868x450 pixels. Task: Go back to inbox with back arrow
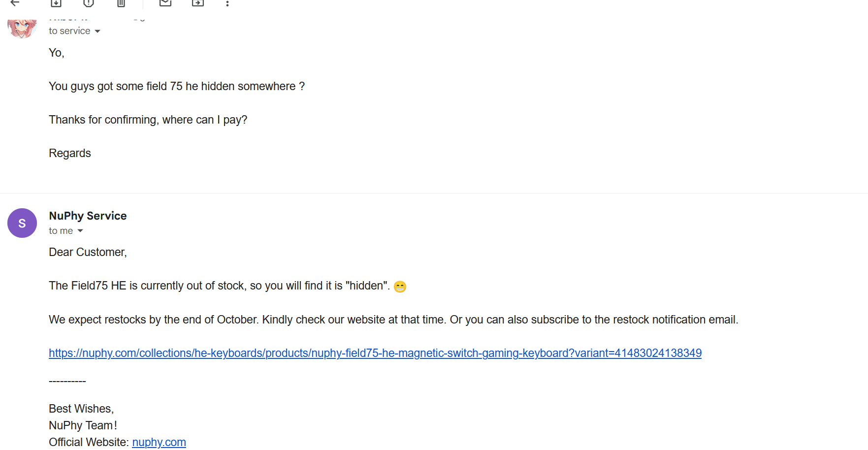point(15,3)
